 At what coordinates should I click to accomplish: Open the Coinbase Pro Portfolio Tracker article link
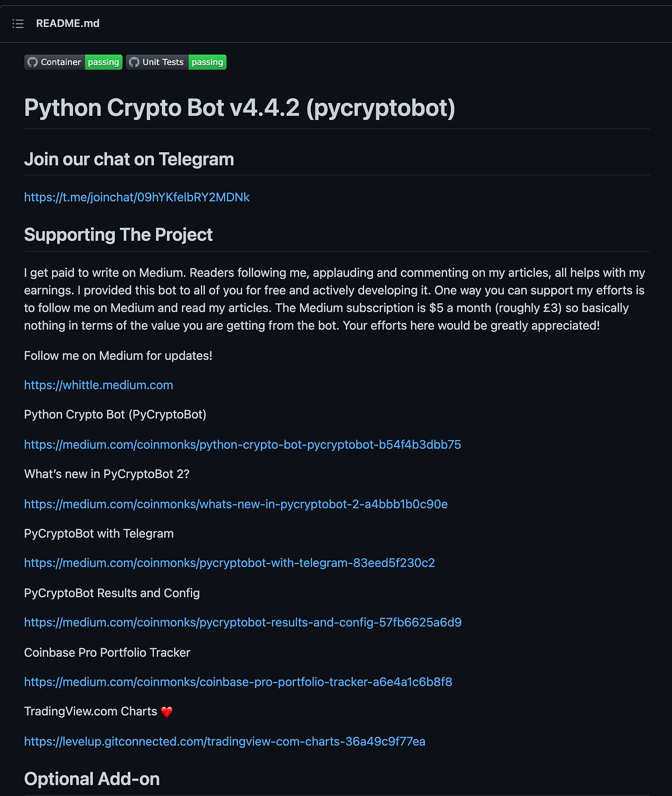(238, 682)
